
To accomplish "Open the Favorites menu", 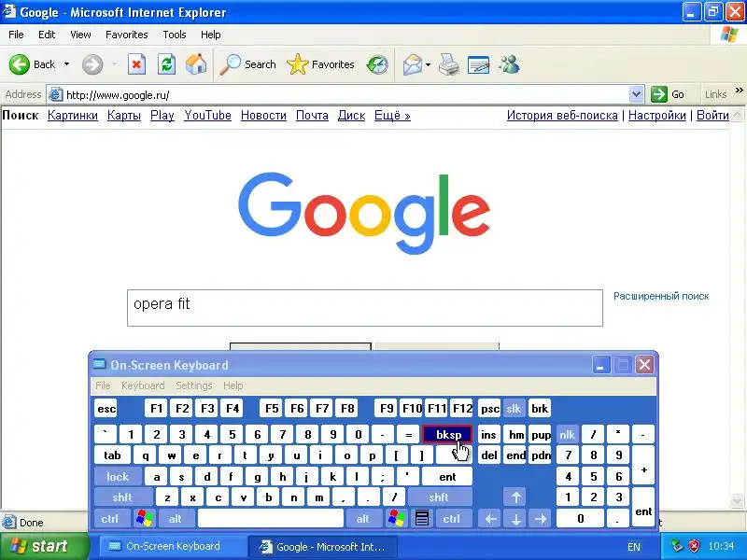I will coord(127,35).
